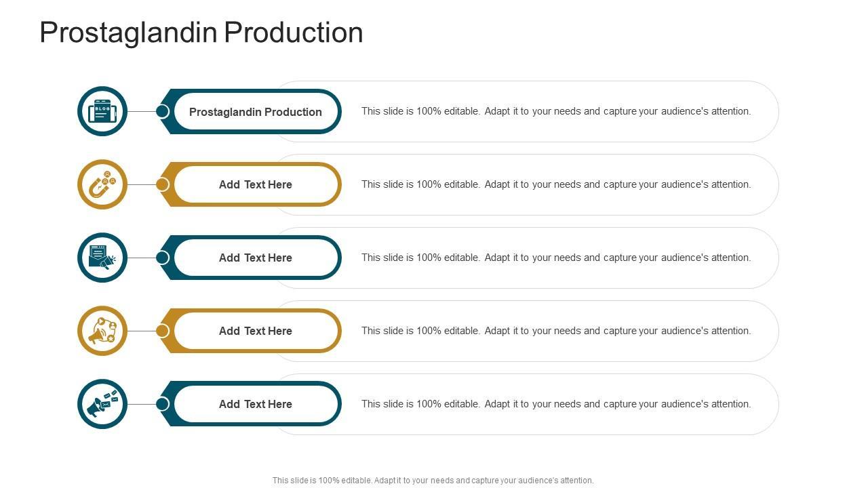868x488 pixels.
Task: Click the small footer note at the slide bottom
Action: (x=433, y=481)
